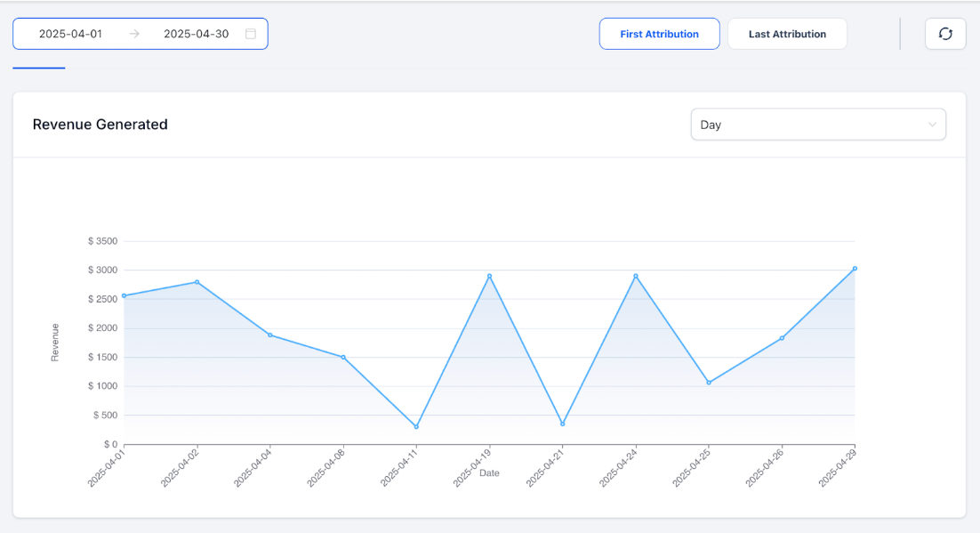Click the vertical Revenue axis title

pyautogui.click(x=55, y=343)
